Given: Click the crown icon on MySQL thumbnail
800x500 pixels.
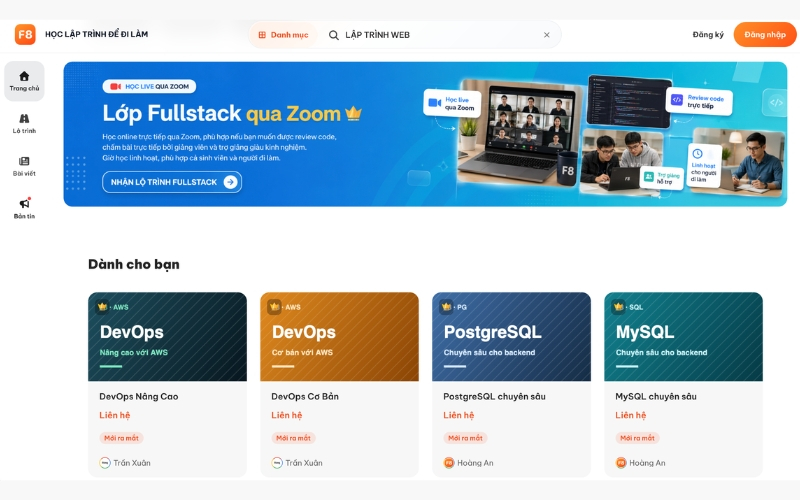Looking at the screenshot, I should tap(618, 307).
